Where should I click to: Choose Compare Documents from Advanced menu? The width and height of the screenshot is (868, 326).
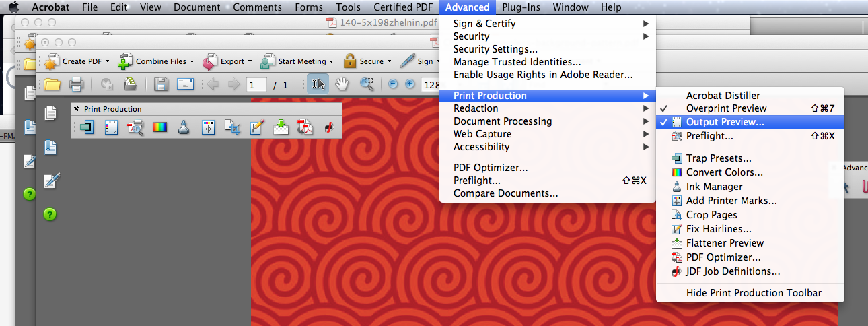pos(505,193)
